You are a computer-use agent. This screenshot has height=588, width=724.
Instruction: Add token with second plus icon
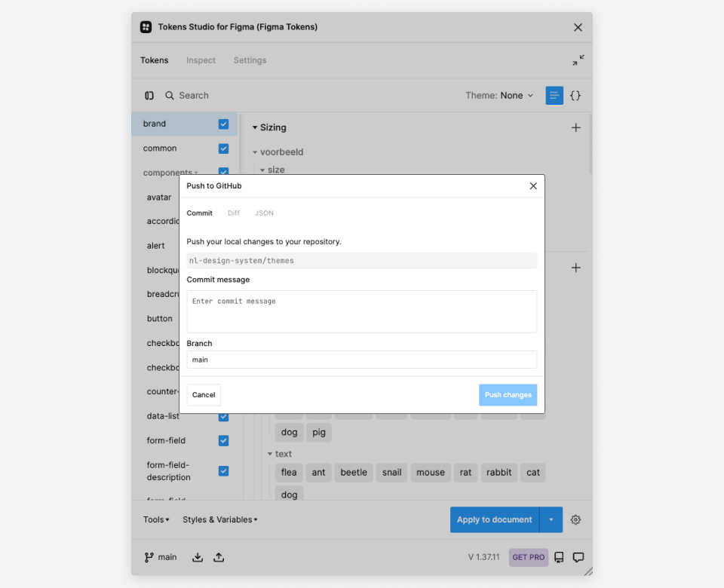(x=575, y=268)
